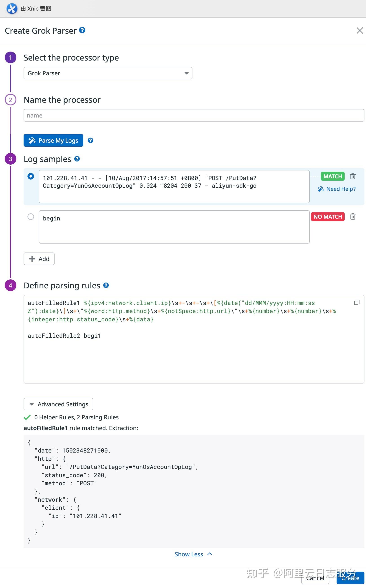Image resolution: width=366 pixels, height=588 pixels.
Task: Click the 由 Xnip 截图 menu item
Action: coord(36,9)
